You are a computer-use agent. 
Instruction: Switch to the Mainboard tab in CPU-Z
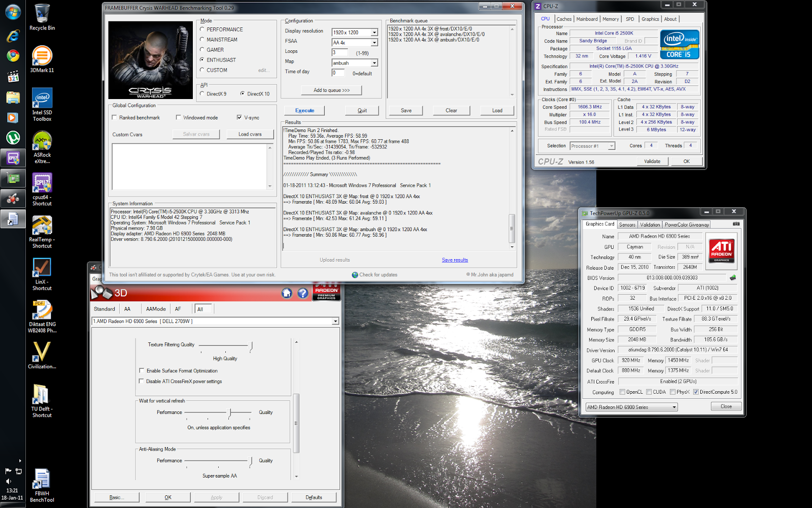pyautogui.click(x=587, y=19)
